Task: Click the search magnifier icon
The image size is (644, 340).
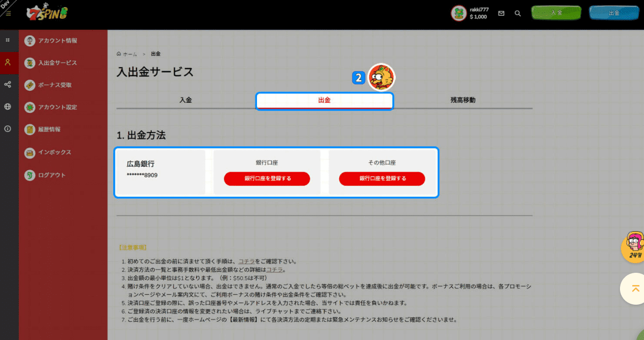Action: (x=517, y=13)
